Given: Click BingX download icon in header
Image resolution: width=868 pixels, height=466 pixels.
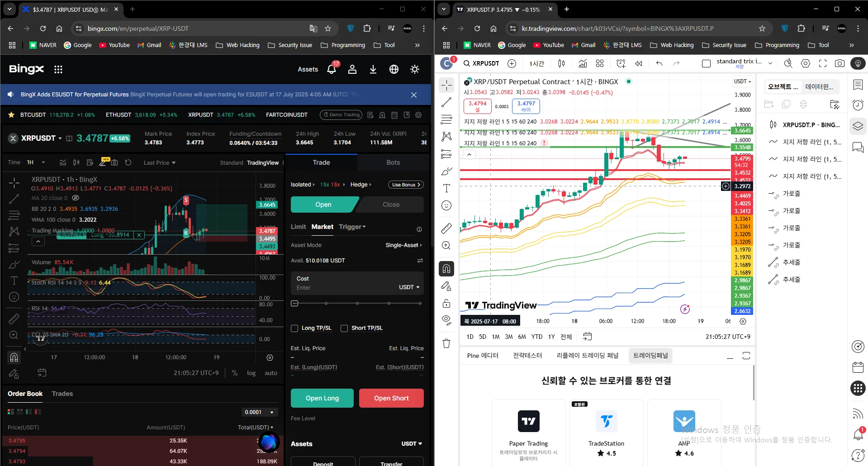Looking at the screenshot, I should point(373,69).
